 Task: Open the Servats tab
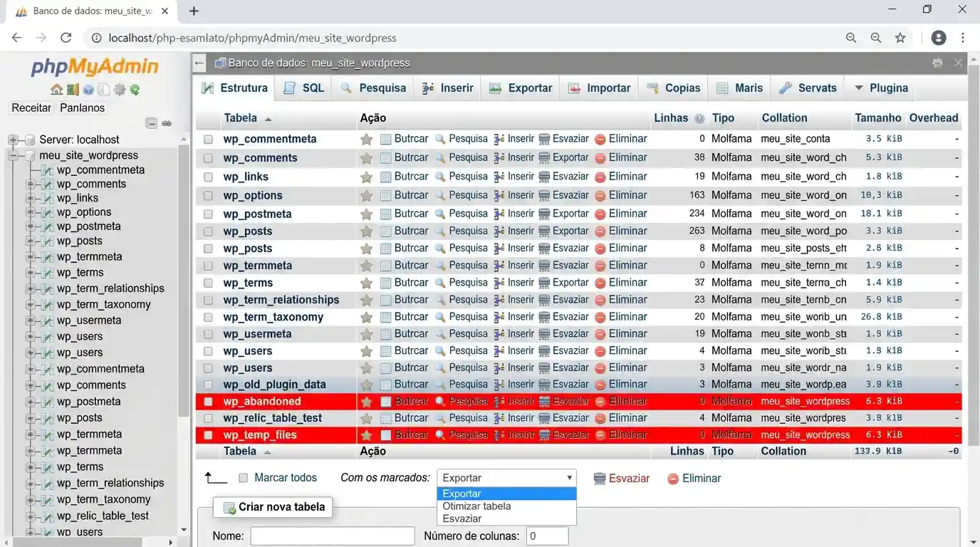[808, 88]
